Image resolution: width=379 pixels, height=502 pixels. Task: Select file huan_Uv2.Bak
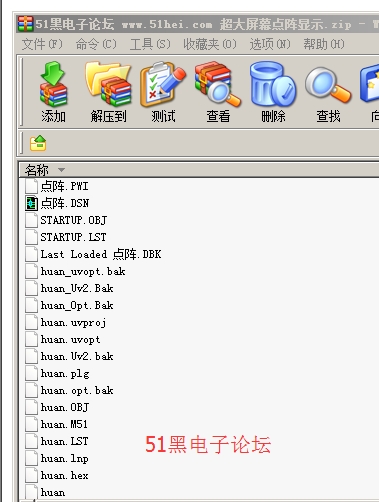(x=77, y=288)
